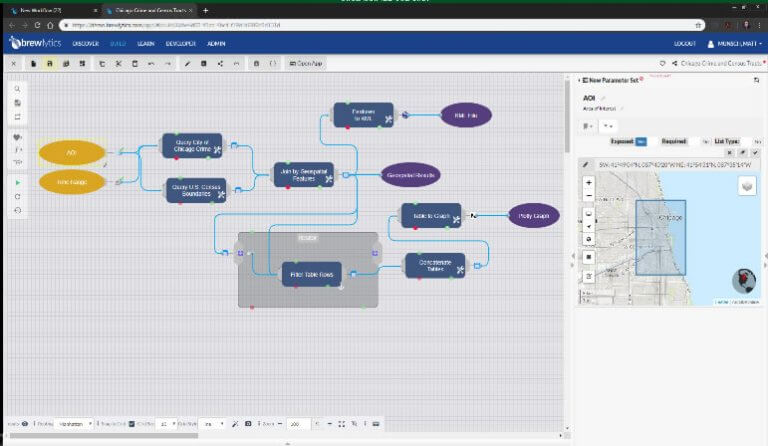Zoom in on the map with plus button

click(588, 183)
